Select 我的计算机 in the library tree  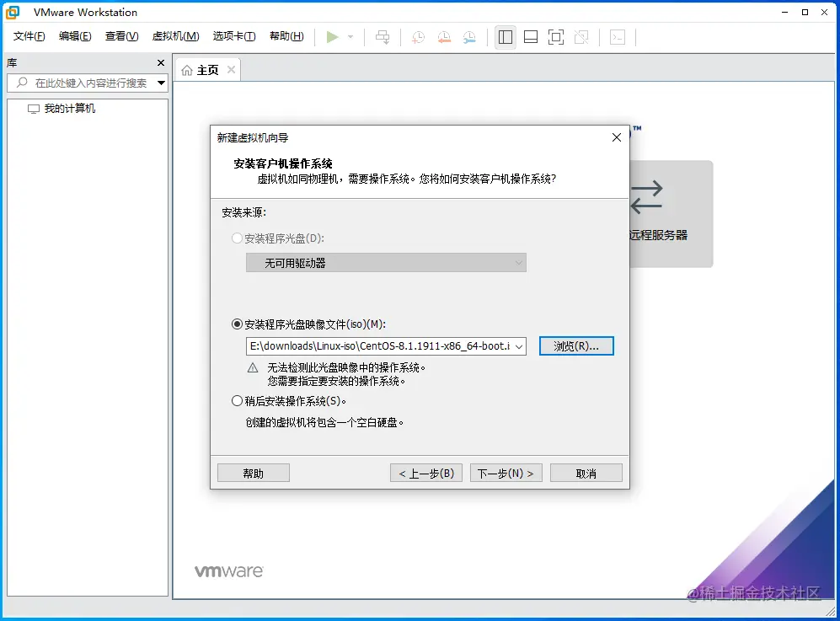(x=65, y=108)
